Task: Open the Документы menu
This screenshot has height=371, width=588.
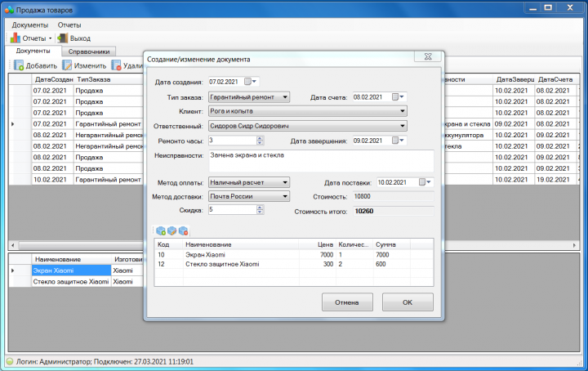Action: click(30, 25)
